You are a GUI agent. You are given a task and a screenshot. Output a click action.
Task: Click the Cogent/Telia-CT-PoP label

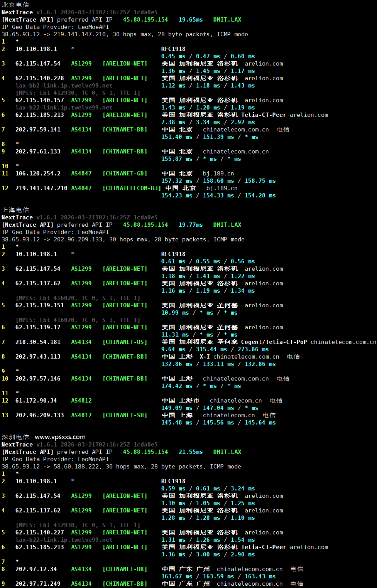(x=274, y=342)
